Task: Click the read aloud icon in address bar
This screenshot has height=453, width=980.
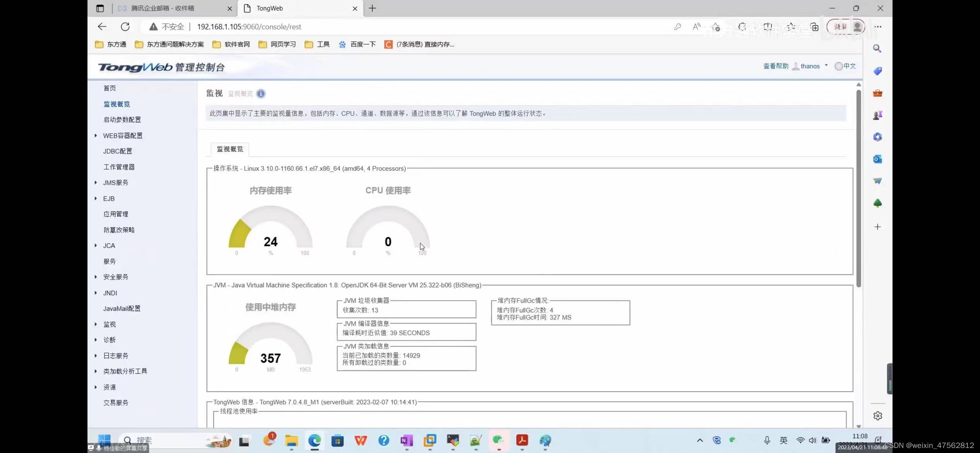Action: click(x=696, y=27)
